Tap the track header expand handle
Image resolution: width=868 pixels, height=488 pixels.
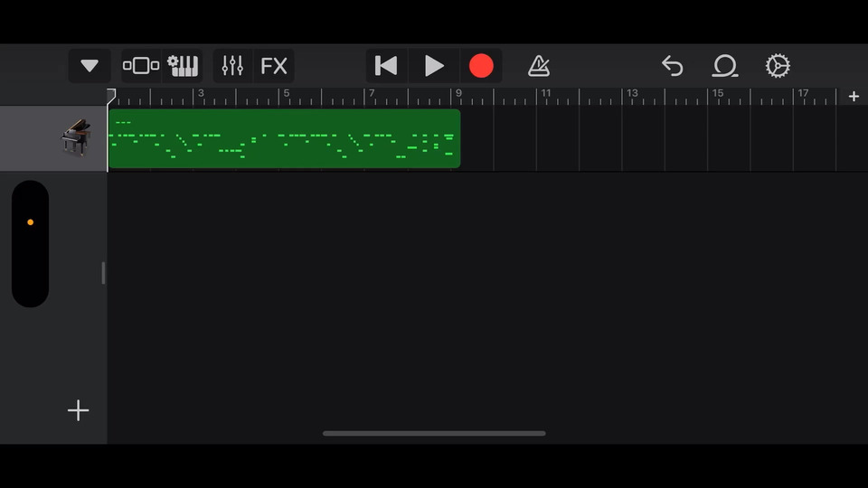(103, 273)
